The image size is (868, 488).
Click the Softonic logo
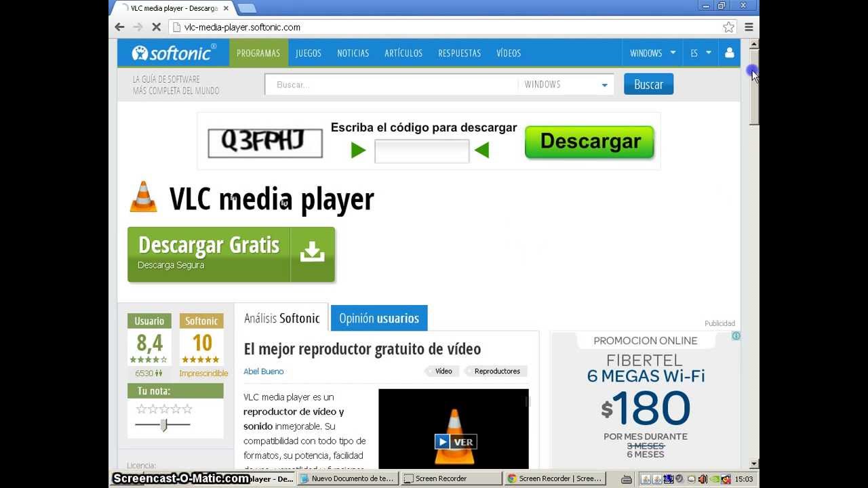click(x=174, y=53)
